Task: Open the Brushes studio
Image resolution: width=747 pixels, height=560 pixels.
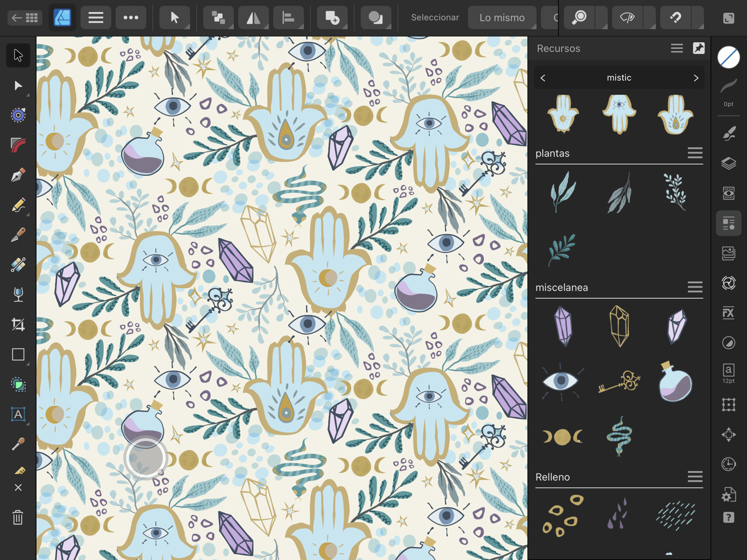Action: (729, 133)
